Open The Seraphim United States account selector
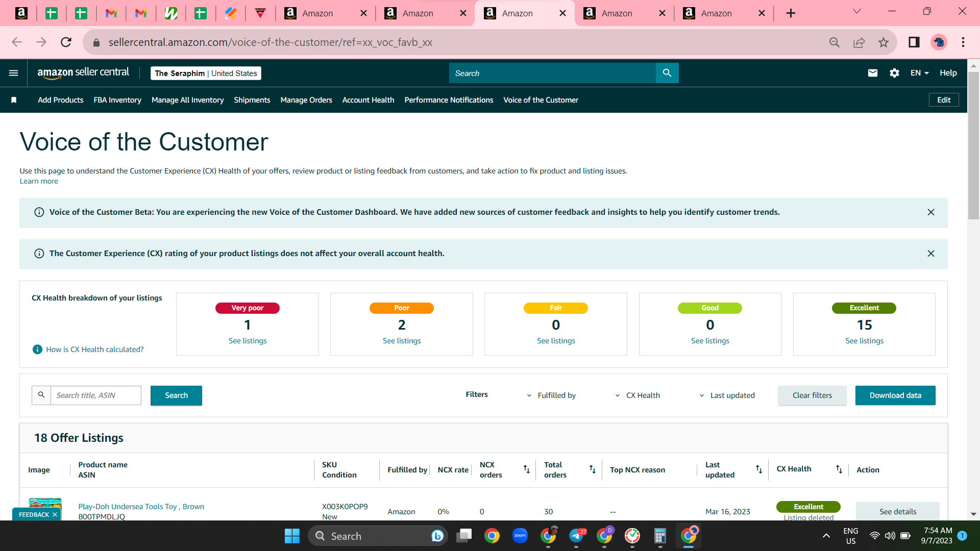 (206, 73)
